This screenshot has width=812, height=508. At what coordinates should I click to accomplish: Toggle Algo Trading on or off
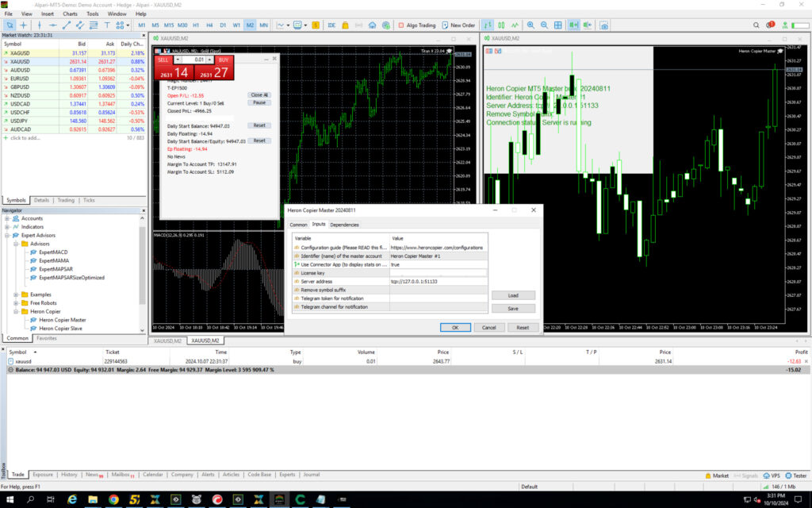pyautogui.click(x=417, y=25)
